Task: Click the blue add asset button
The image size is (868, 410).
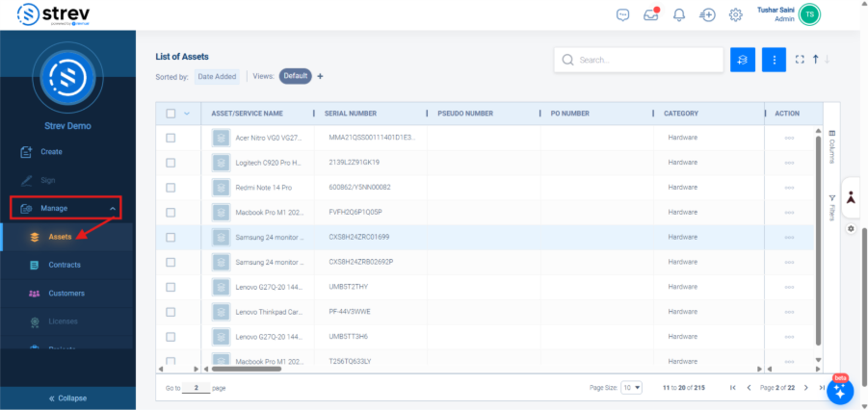Action: [x=743, y=60]
